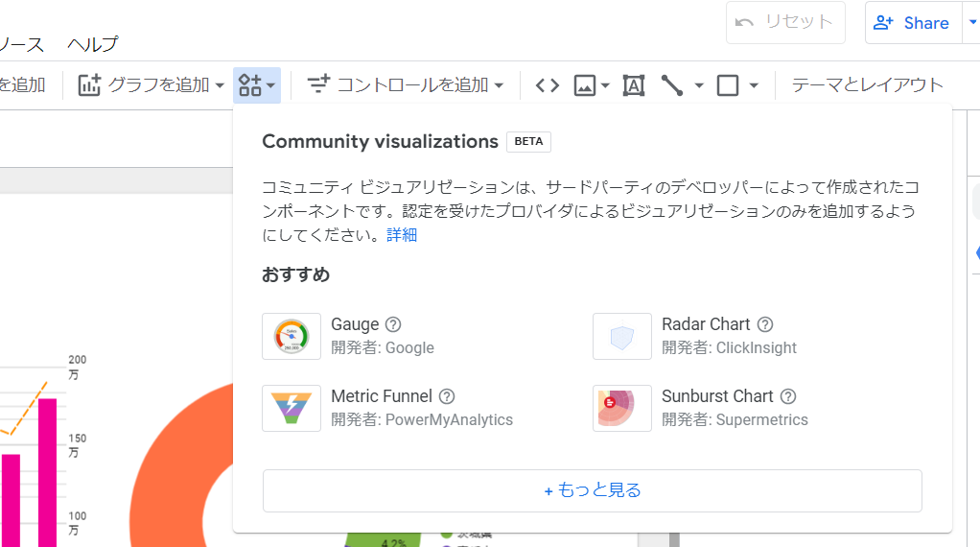Open the ヘルプ menu

pyautogui.click(x=92, y=44)
